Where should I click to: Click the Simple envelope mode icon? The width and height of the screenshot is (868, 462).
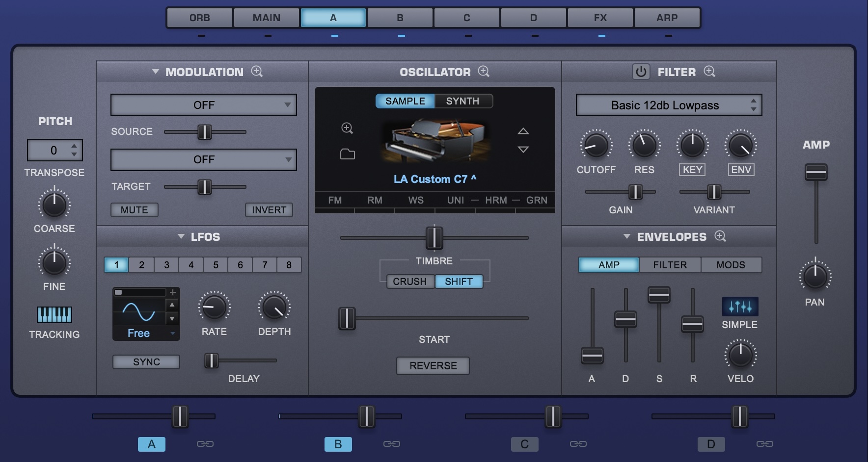[x=740, y=307]
